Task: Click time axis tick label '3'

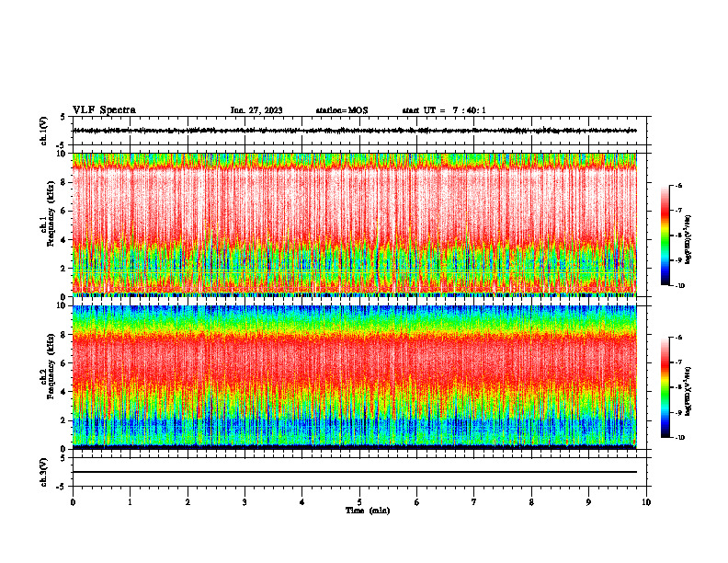Action: click(245, 502)
